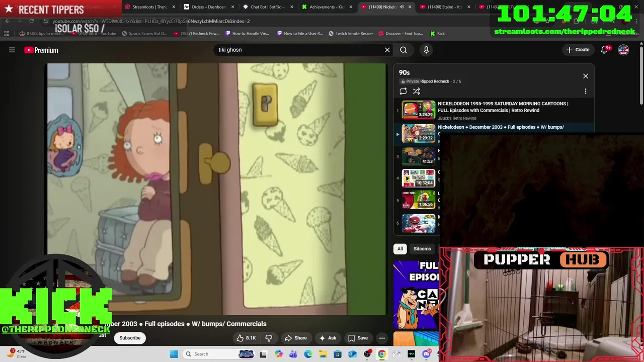Select Nickelodeon December 2003 playlist thumbnail
This screenshot has width=644, height=362.
pyautogui.click(x=418, y=133)
